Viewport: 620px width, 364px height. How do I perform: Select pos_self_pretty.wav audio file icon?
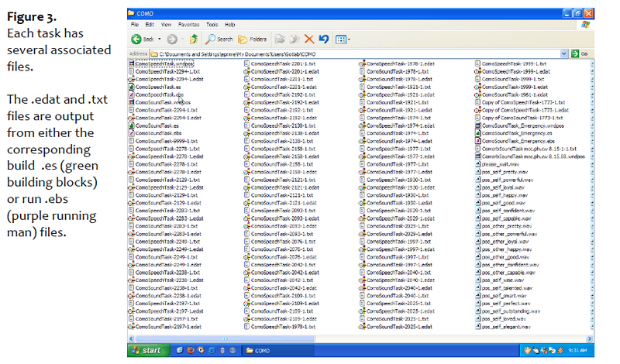click(477, 172)
